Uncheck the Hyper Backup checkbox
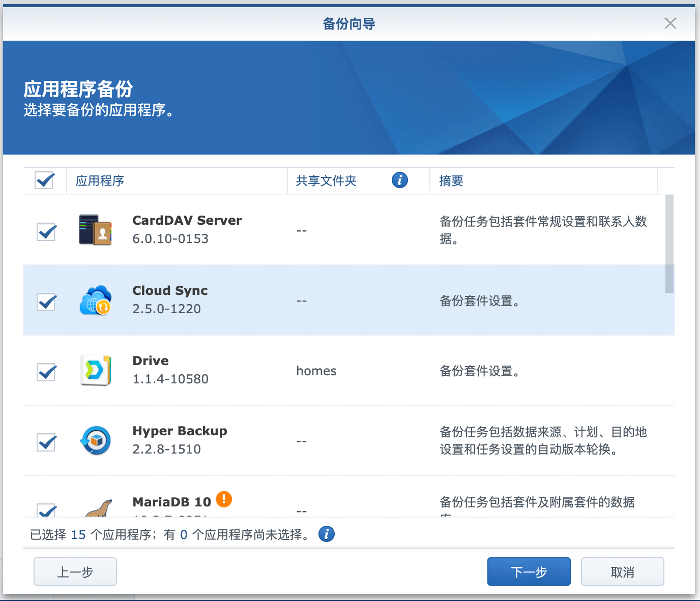 tap(46, 442)
